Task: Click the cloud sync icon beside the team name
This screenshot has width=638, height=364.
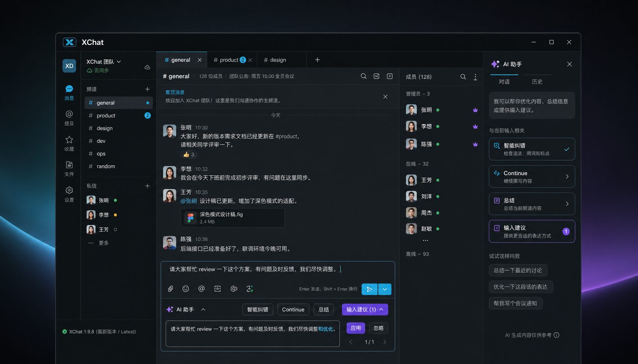Action: (147, 67)
